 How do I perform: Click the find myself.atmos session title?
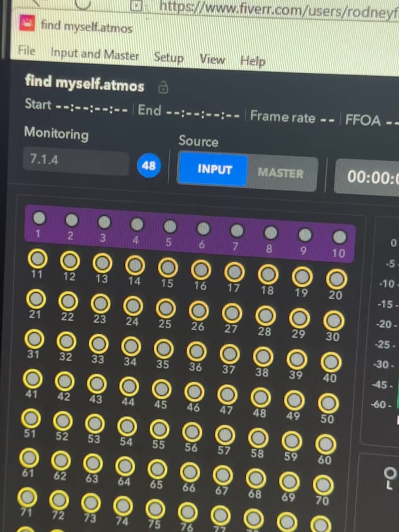pyautogui.click(x=84, y=83)
